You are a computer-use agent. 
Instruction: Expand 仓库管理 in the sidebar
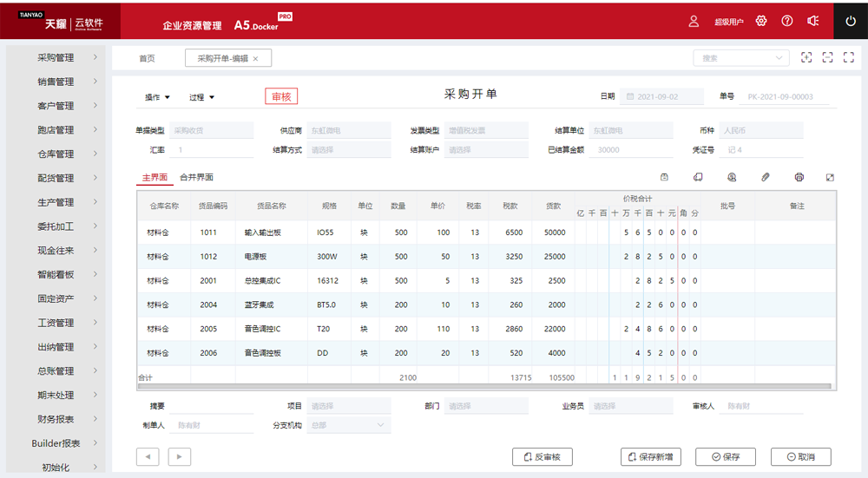56,154
